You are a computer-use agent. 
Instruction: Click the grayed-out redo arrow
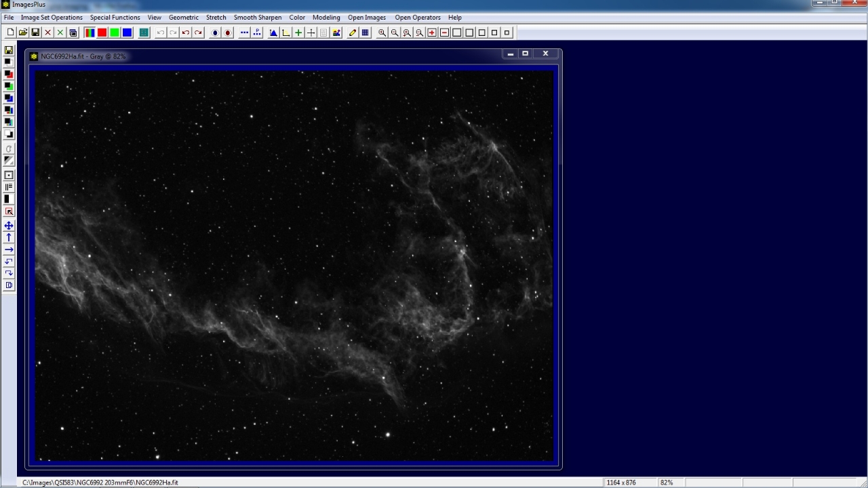click(x=173, y=33)
